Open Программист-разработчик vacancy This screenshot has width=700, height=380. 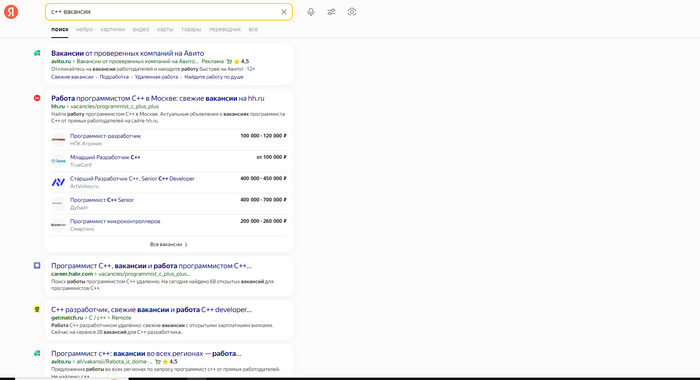click(x=105, y=136)
